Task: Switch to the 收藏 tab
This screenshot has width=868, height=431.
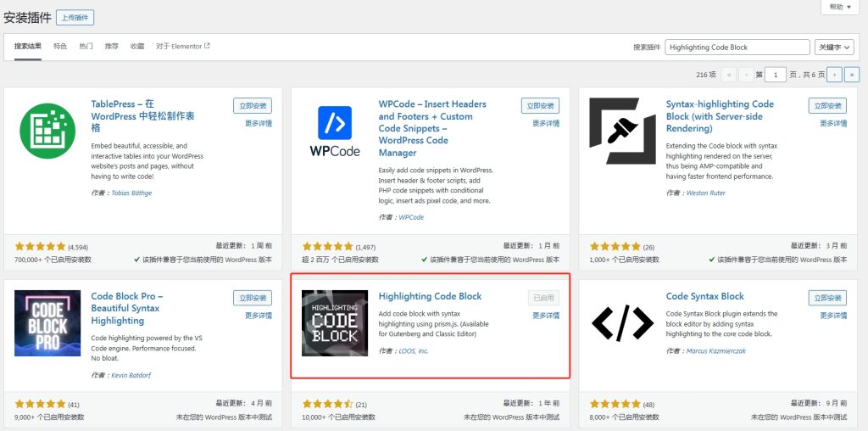Action: 137,47
